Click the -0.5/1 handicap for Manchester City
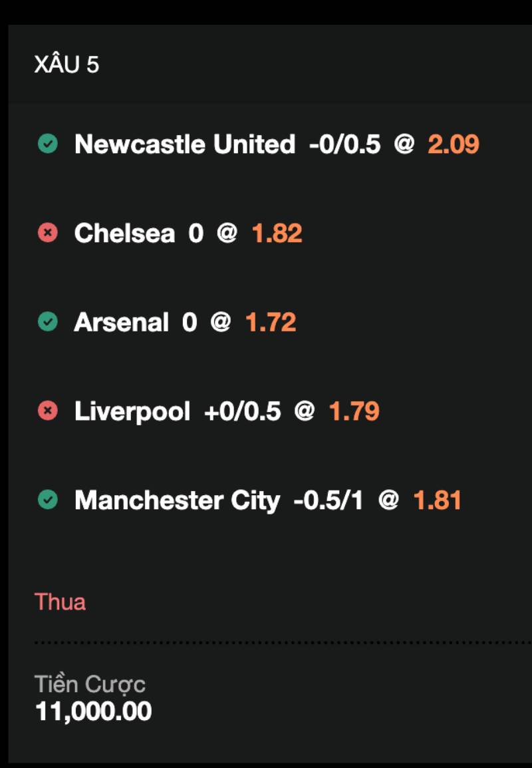 329,500
